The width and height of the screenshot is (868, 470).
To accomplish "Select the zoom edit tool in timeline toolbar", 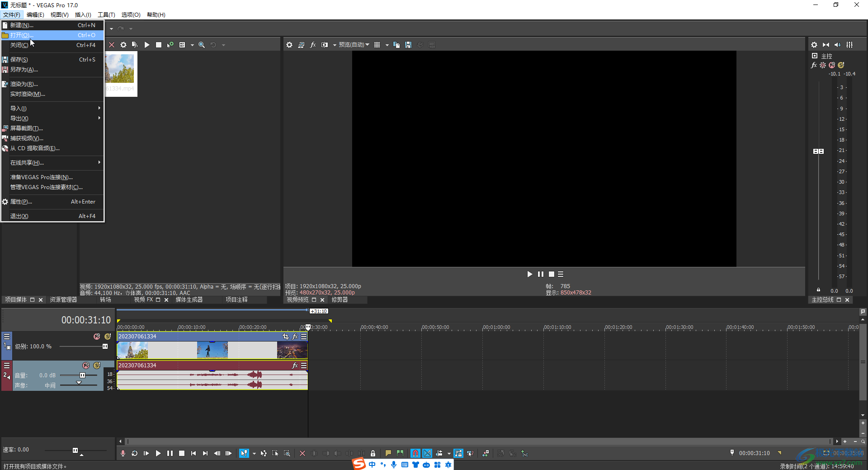I will point(287,453).
